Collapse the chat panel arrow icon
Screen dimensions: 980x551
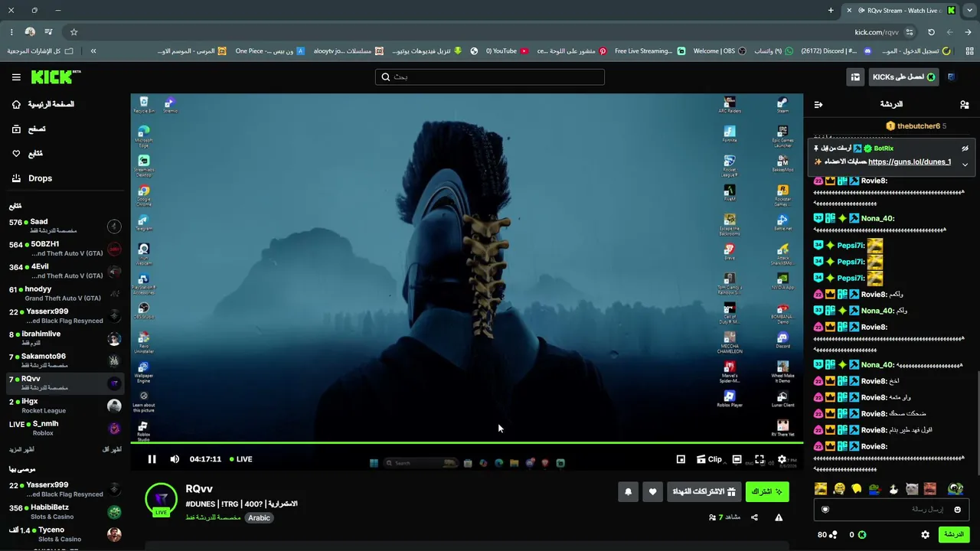tap(818, 104)
